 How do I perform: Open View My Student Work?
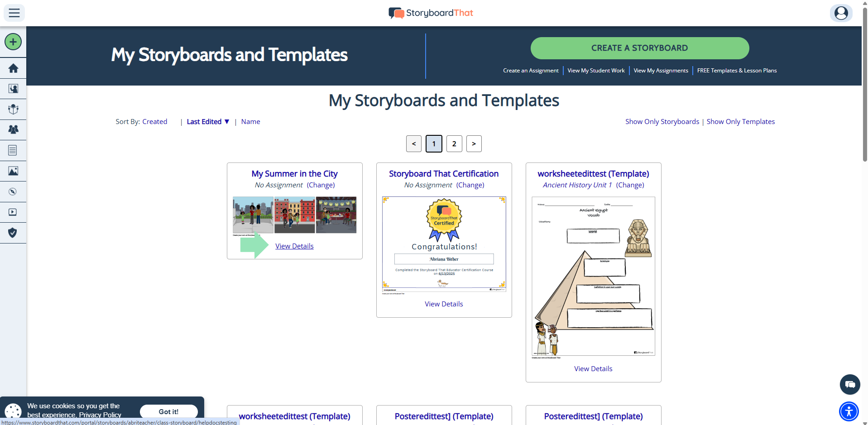(x=596, y=71)
